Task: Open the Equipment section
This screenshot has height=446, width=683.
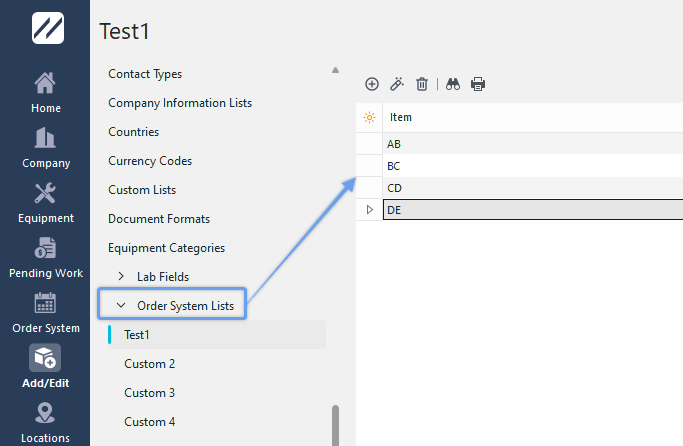Action: point(45,203)
